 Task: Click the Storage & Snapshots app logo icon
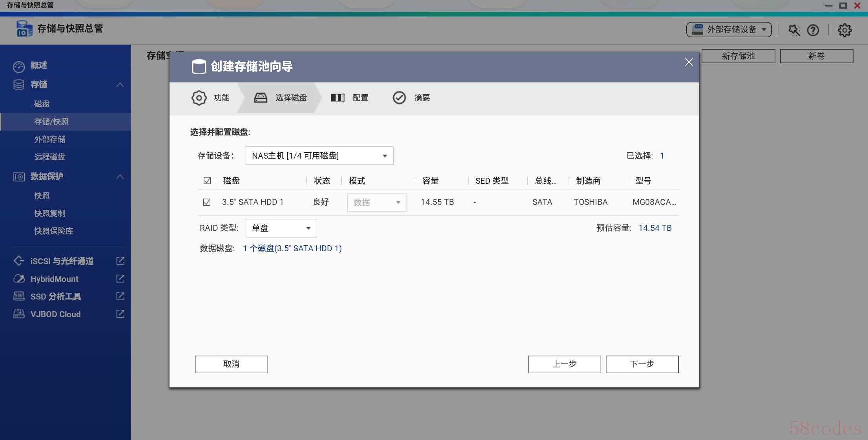coord(24,28)
